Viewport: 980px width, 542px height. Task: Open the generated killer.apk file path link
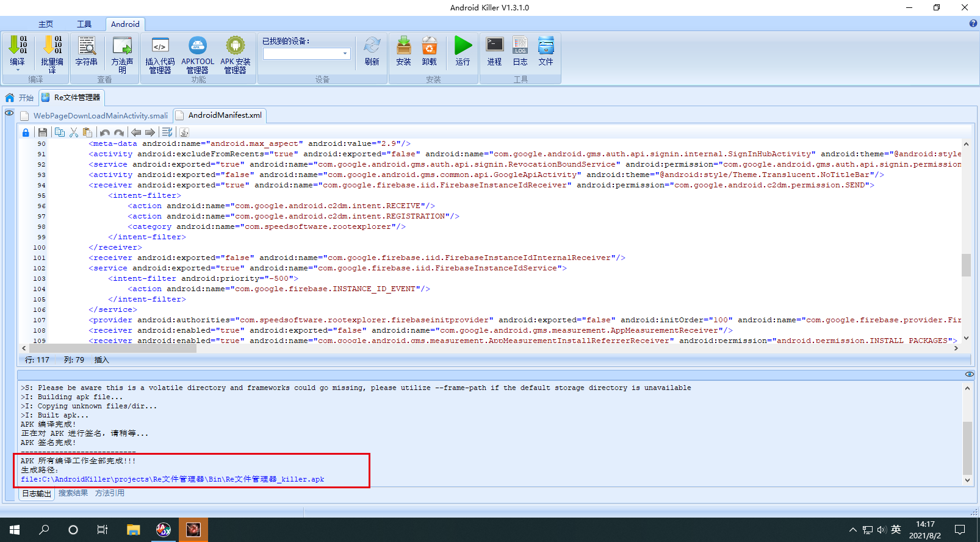pyautogui.click(x=173, y=480)
